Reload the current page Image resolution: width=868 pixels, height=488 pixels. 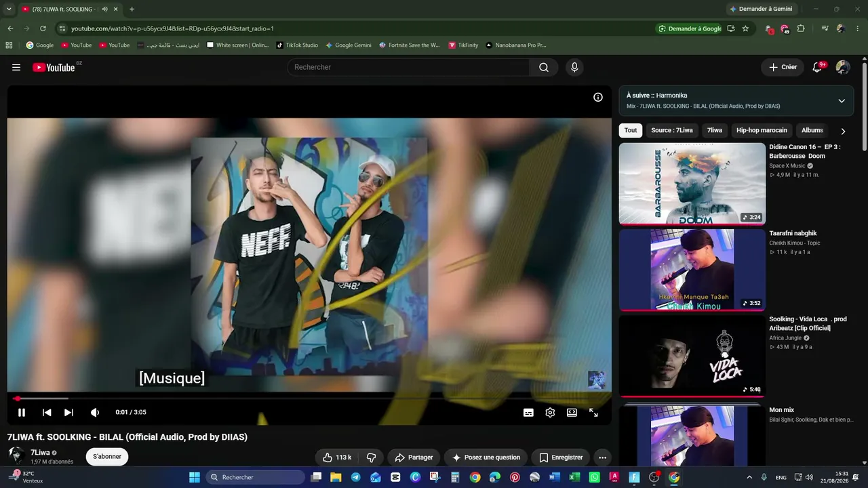(43, 28)
